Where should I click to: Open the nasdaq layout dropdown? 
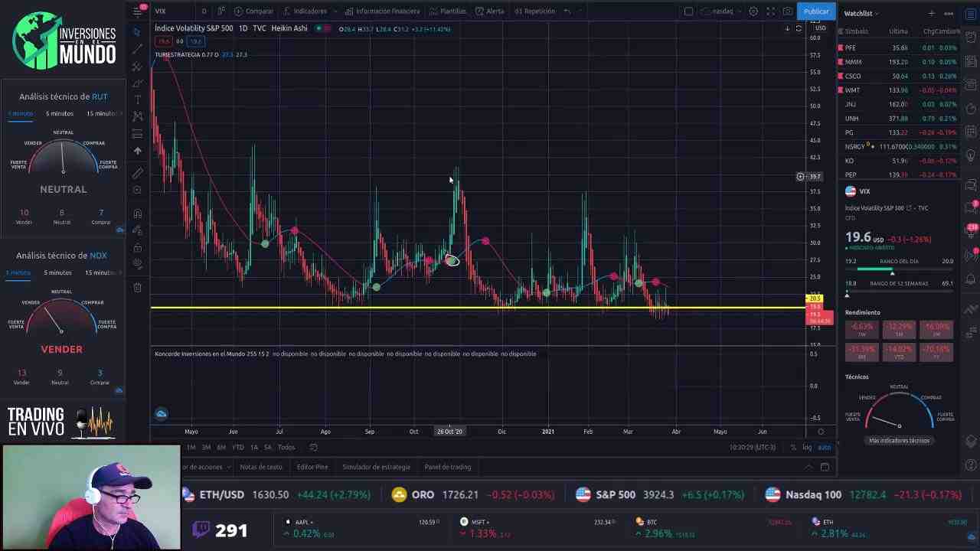tap(721, 11)
